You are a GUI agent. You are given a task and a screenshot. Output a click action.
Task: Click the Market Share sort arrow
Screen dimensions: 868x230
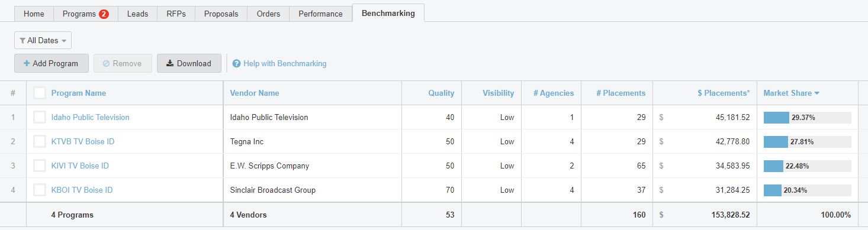point(817,93)
